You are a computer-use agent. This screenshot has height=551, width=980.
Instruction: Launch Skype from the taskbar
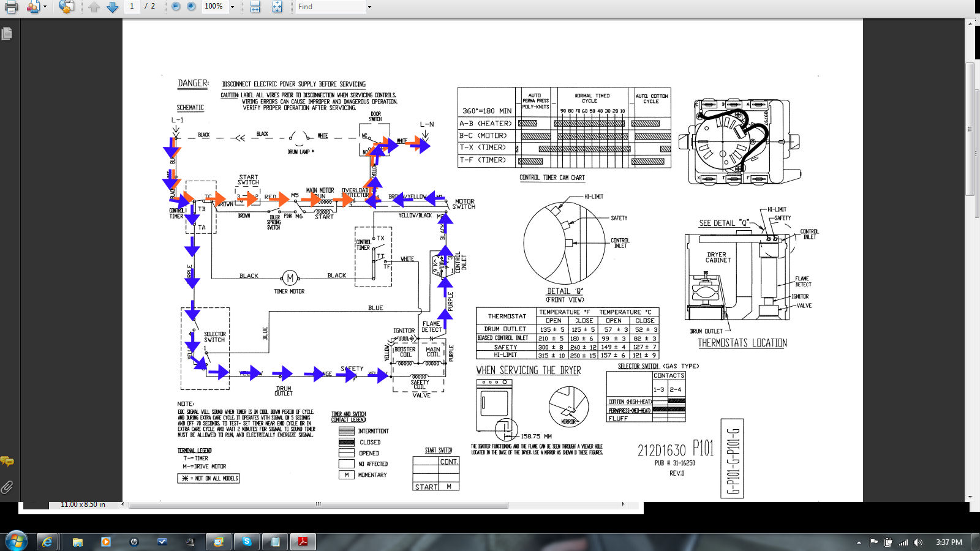247,541
